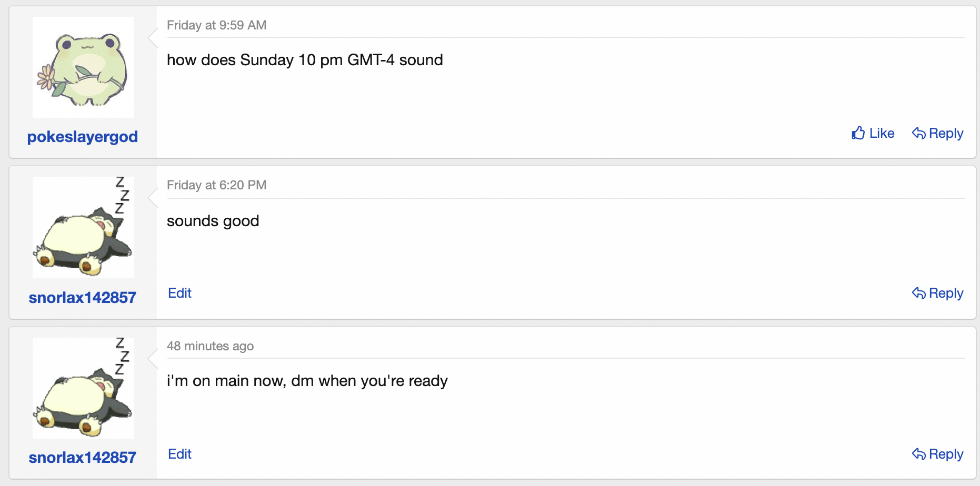Open the '48 minutes ago' timestamp permalink
The image size is (980, 486).
coord(210,346)
